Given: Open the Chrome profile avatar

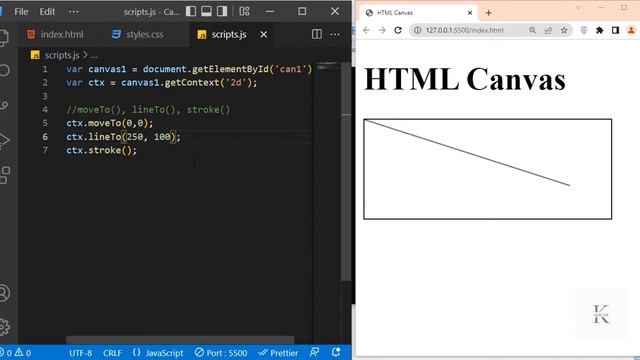Looking at the screenshot, I should (631, 30).
